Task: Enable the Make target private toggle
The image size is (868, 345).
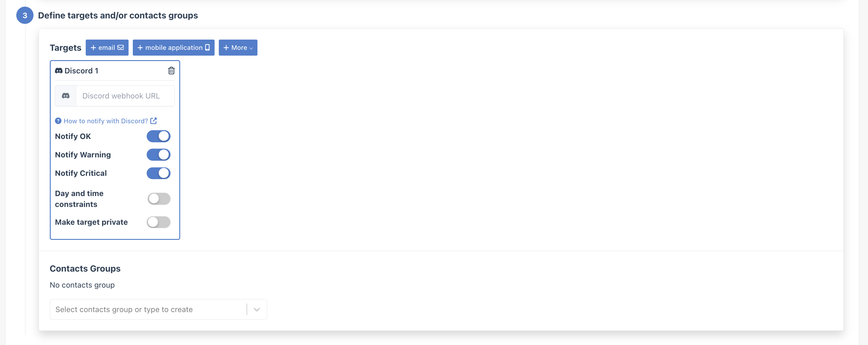Action: (x=158, y=221)
